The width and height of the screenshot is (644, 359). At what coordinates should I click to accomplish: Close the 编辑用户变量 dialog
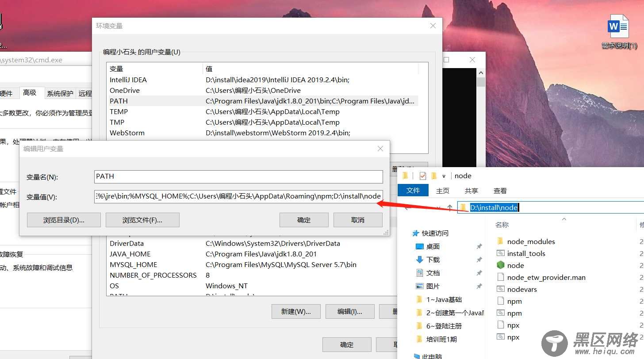click(380, 149)
